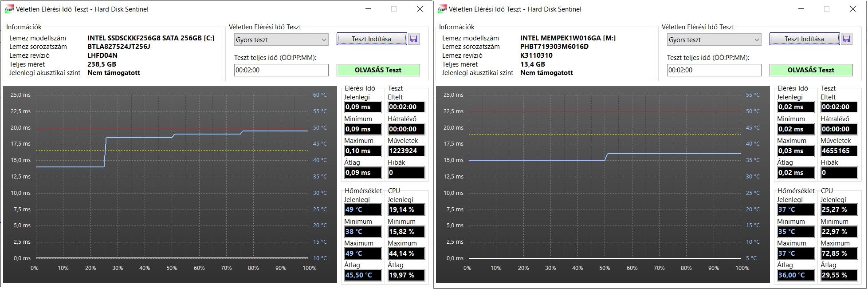
Task: Click the current CPU value 19,14 %
Action: click(x=406, y=210)
